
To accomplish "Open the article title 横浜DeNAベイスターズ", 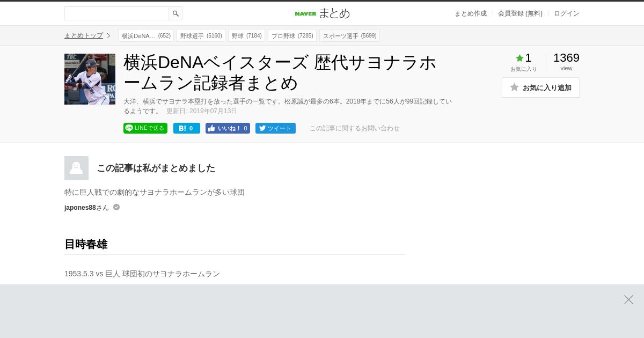I will [280, 72].
